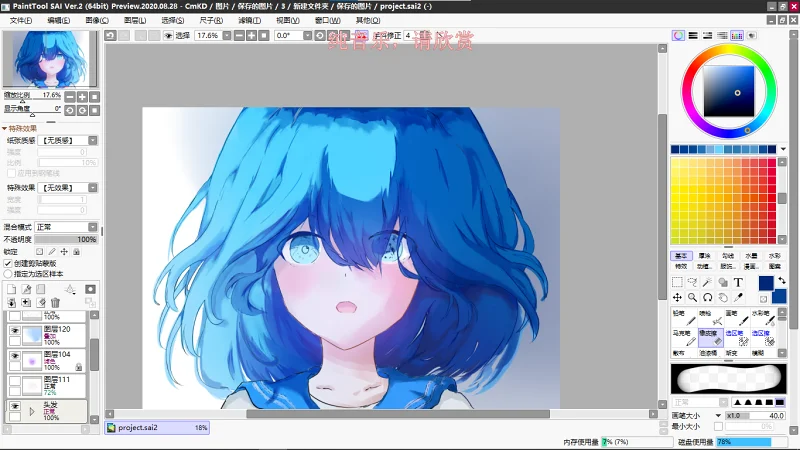
Task: Select the eyedropper color picker tool
Action: [x=738, y=297]
